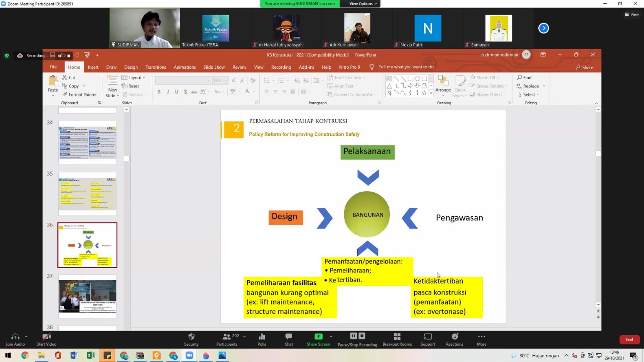Toggle Start Video camera

coord(46,339)
